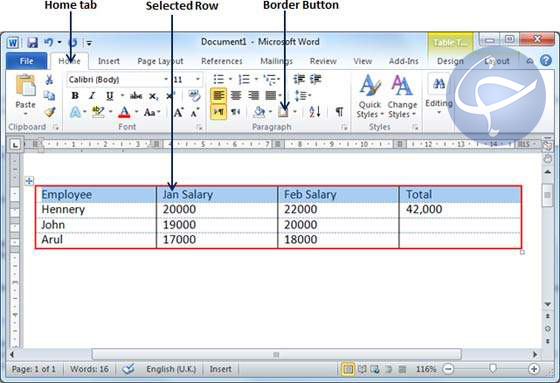Select the Format Painter brush

(x=50, y=112)
